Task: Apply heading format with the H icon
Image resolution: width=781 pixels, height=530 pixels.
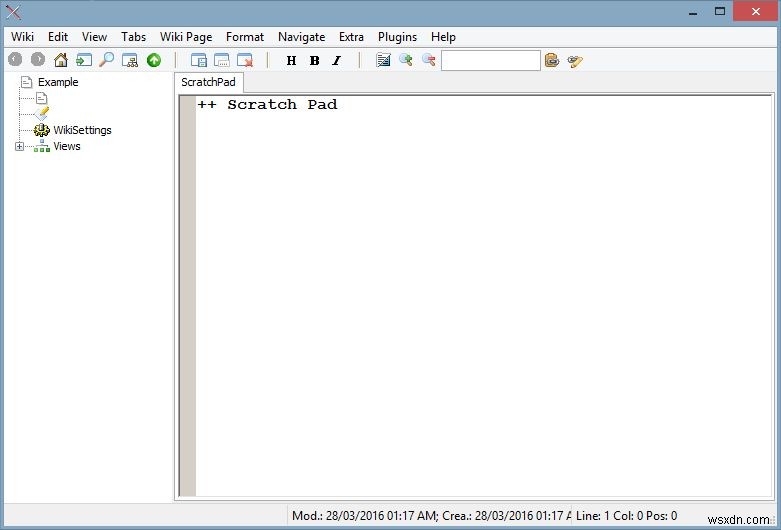Action: pyautogui.click(x=291, y=60)
